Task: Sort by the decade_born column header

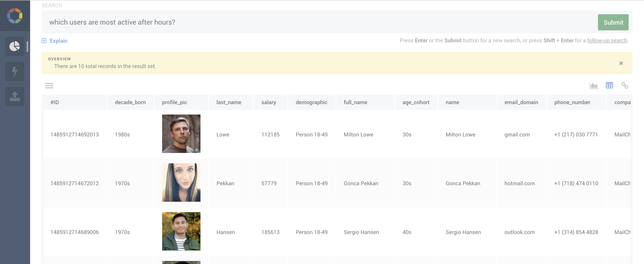Action: pos(130,102)
